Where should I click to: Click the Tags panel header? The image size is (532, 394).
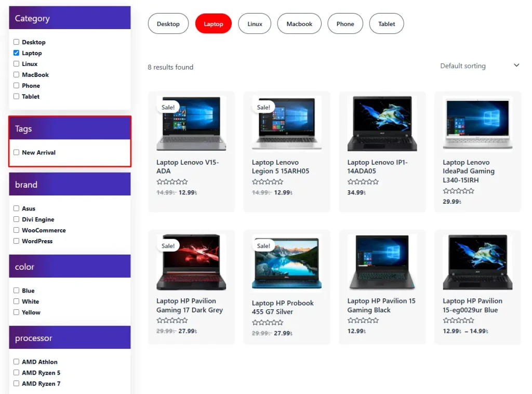pyautogui.click(x=70, y=128)
